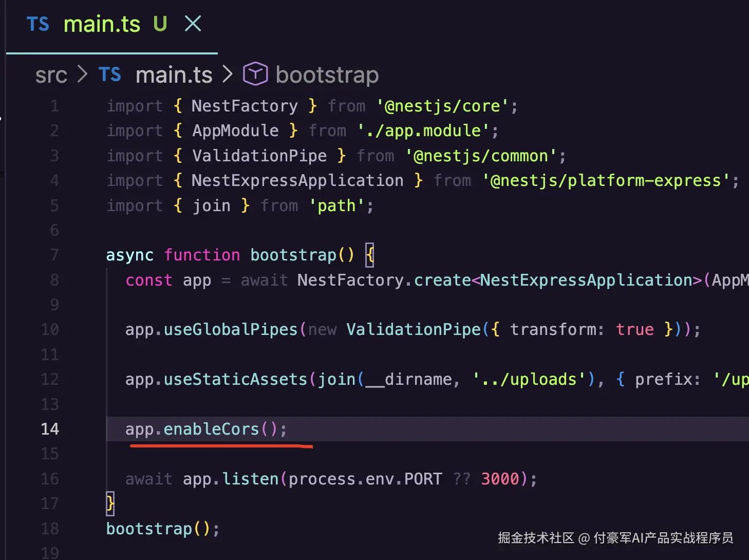Image resolution: width=749 pixels, height=560 pixels.
Task: Click the useStaticAssets method call
Action: 235,379
